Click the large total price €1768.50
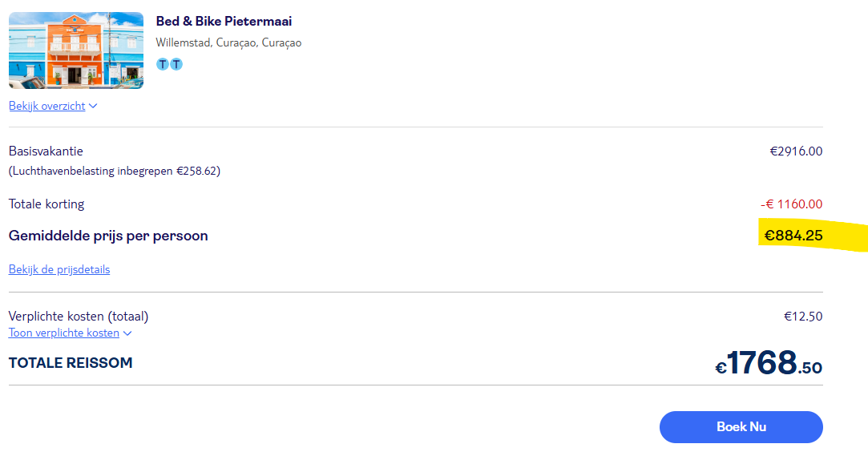 click(x=769, y=363)
